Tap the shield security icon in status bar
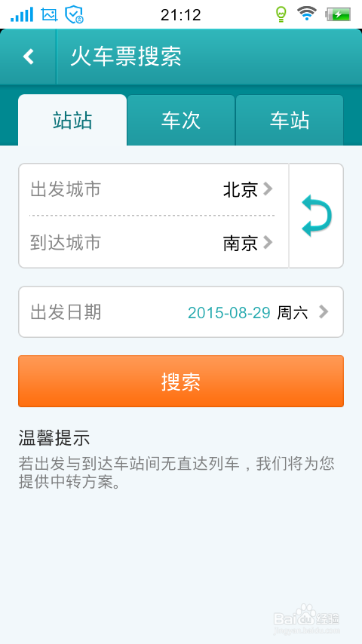Screen dimensions: 362x644 [x=74, y=14]
